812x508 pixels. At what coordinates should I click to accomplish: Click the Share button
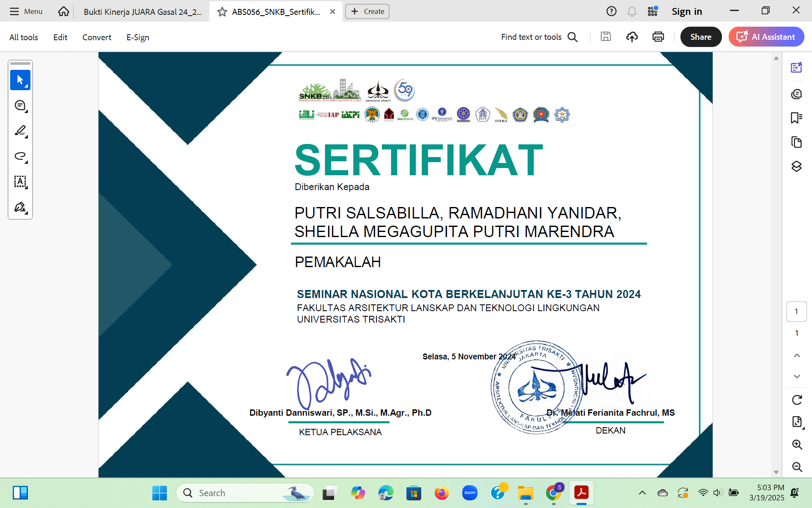pos(701,37)
